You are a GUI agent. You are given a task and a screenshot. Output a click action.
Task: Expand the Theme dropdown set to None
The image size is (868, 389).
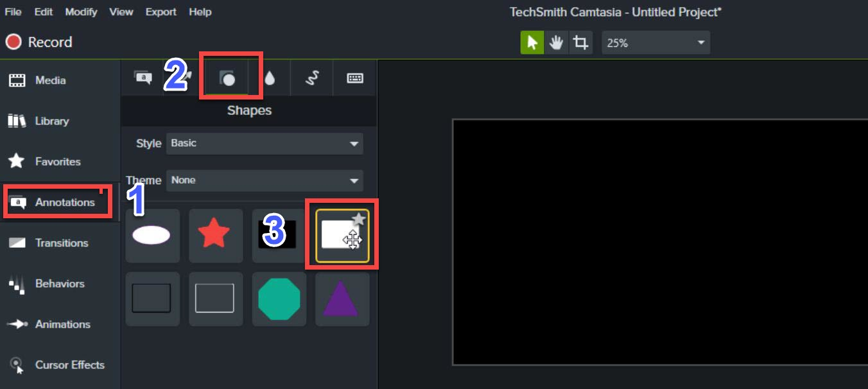265,180
